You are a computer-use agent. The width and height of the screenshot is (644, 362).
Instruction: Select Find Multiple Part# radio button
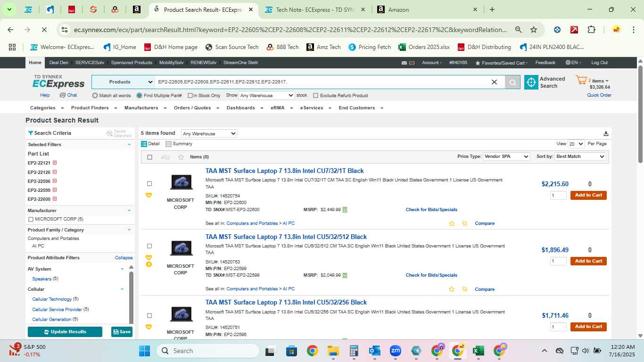pos(140,95)
